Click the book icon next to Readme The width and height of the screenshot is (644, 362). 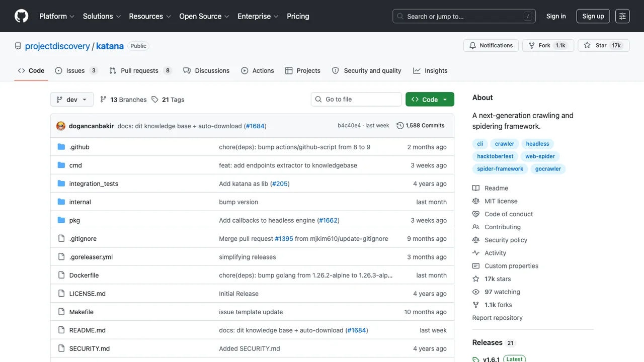[476, 188]
